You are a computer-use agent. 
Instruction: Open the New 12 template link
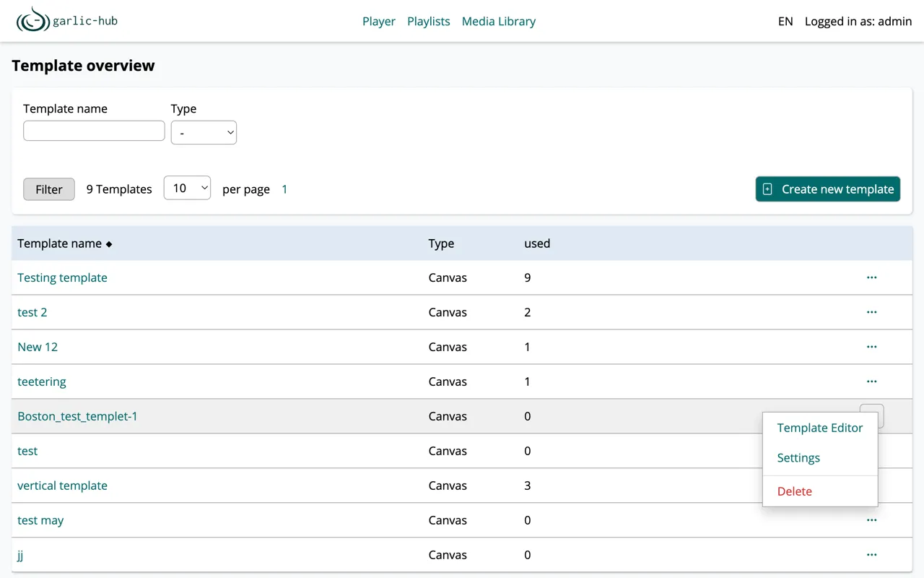coord(38,347)
